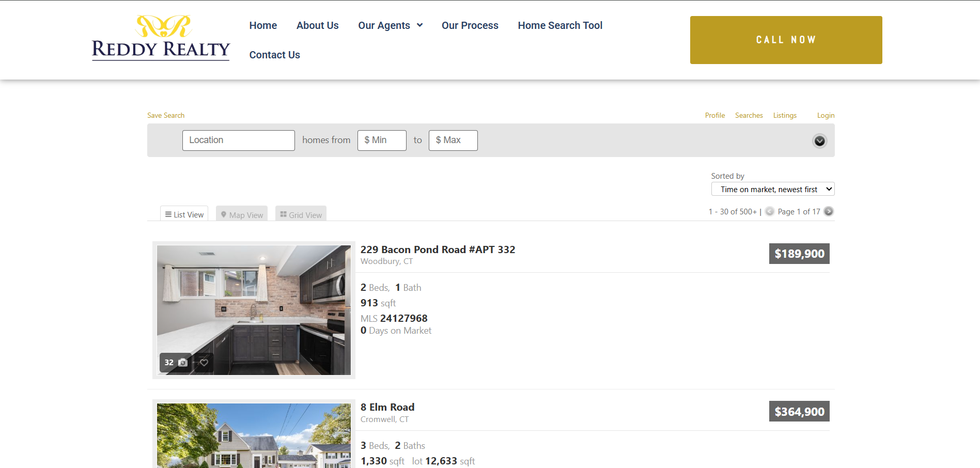The image size is (980, 468).
Task: Click the Save Search link
Action: (165, 115)
